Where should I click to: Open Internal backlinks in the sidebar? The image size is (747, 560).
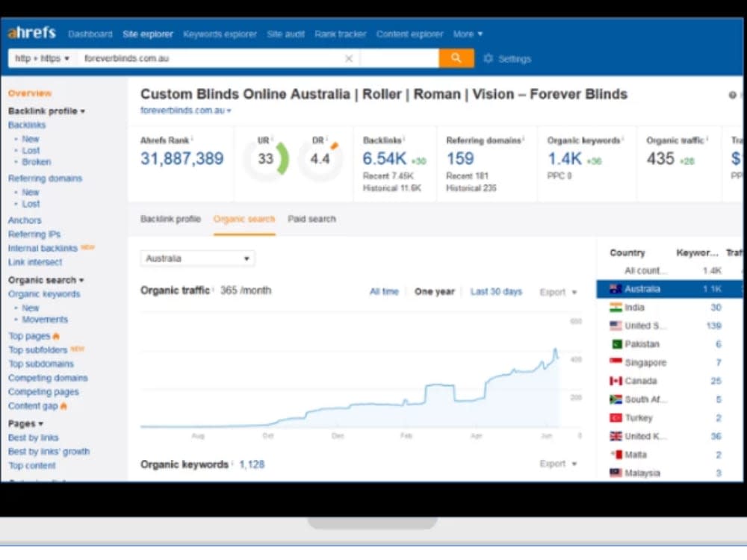click(x=43, y=248)
